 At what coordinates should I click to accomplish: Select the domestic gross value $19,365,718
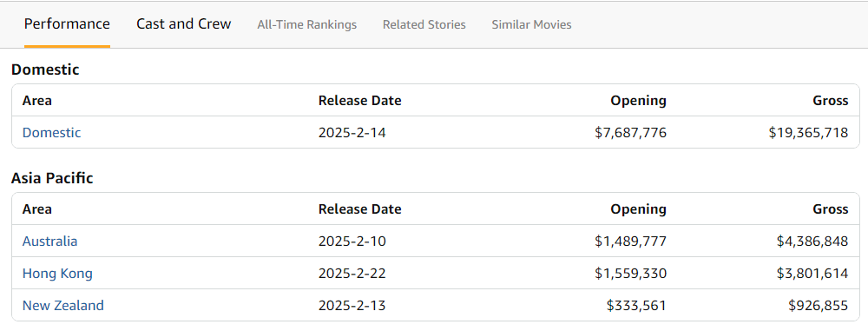[x=808, y=133]
